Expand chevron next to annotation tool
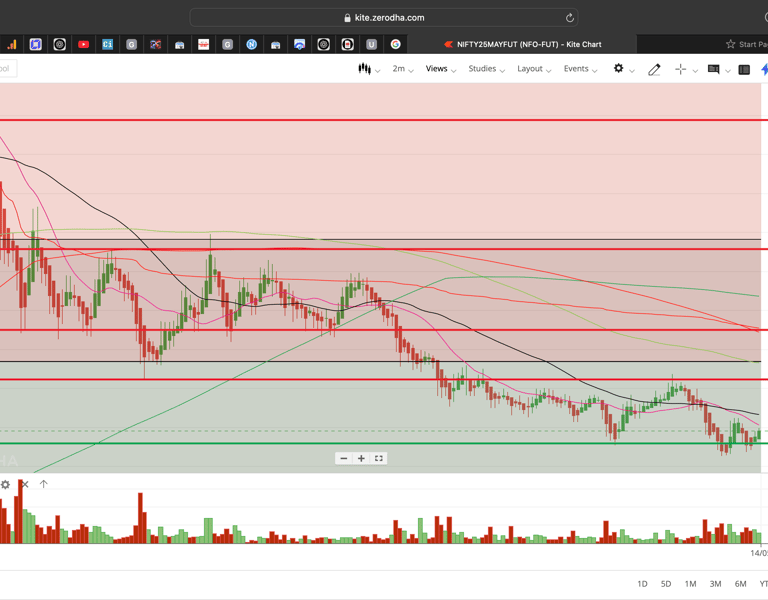Screen dimensions: 768x600 [728, 71]
